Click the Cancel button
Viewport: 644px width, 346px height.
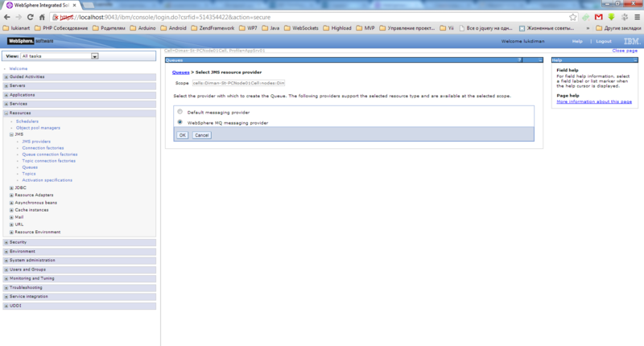(202, 135)
